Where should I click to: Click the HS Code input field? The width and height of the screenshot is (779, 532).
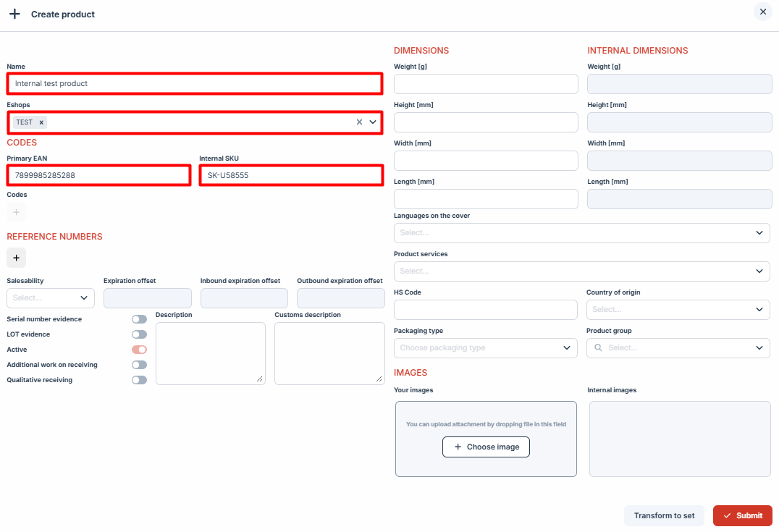486,310
